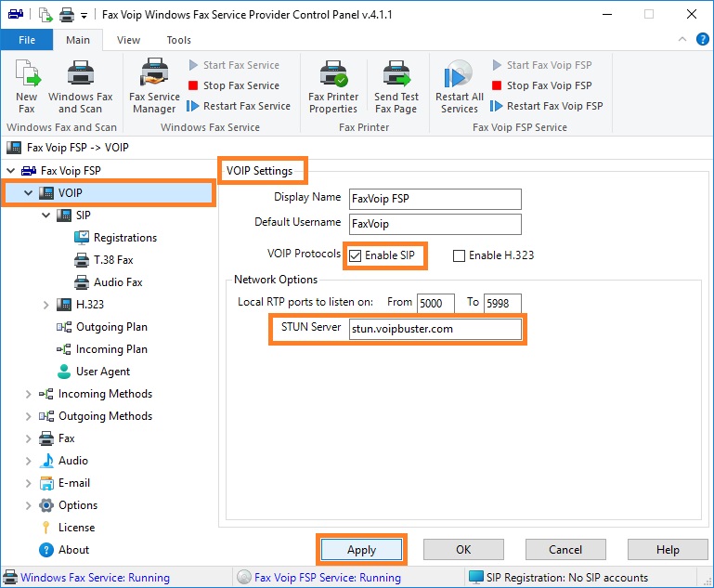Select Outgoing Methods in tree

click(x=96, y=416)
